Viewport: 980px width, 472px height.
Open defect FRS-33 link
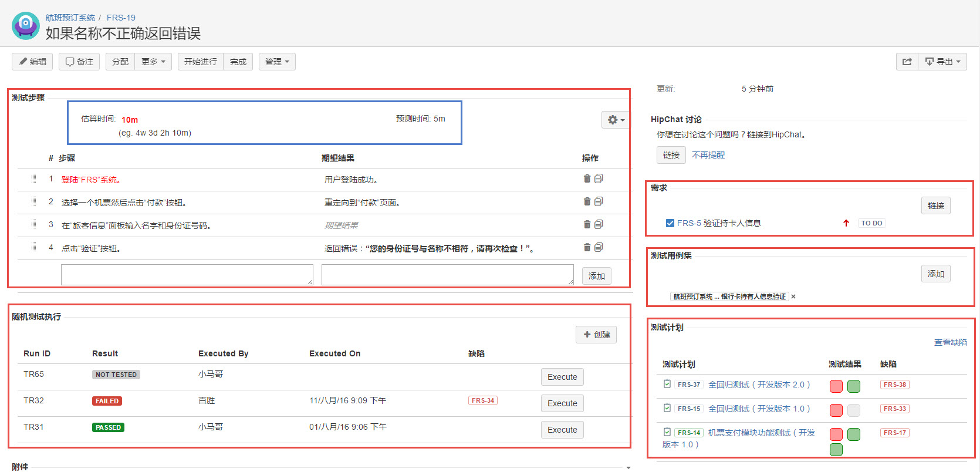(x=895, y=409)
